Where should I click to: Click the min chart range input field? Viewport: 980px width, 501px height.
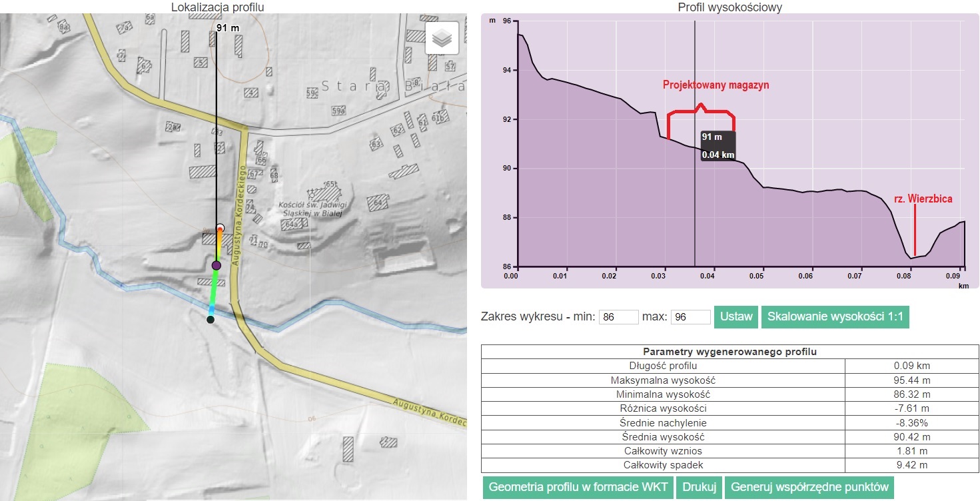click(x=619, y=317)
